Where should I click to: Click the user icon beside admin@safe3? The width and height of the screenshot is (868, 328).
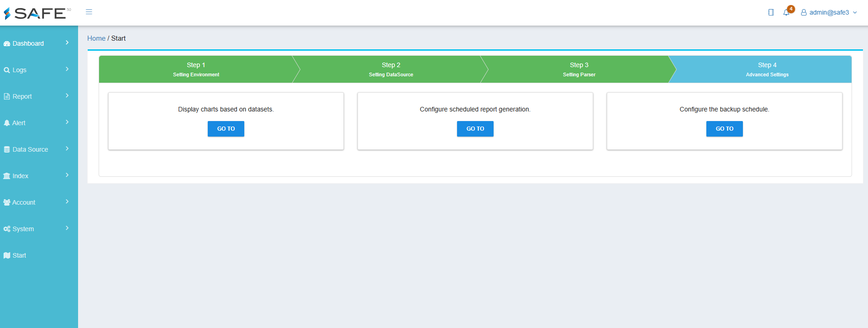click(804, 13)
